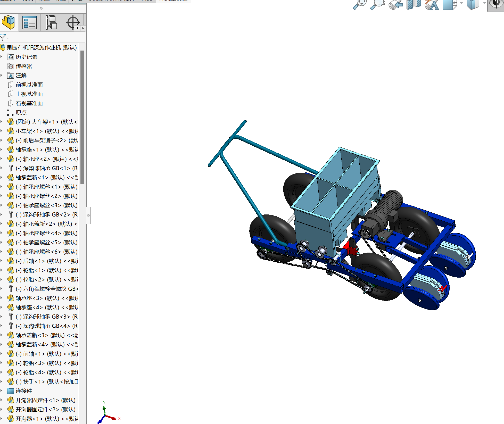This screenshot has height=424, width=504.
Task: Open the FeatureManager design tree tab
Action: (x=9, y=22)
